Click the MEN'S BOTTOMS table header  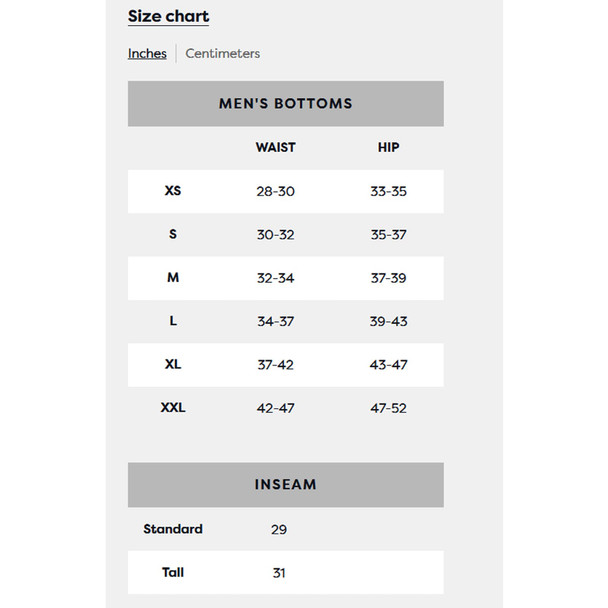(286, 104)
